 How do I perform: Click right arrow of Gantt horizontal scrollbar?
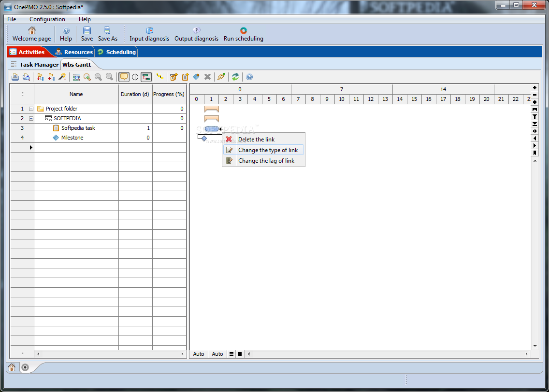(527, 354)
